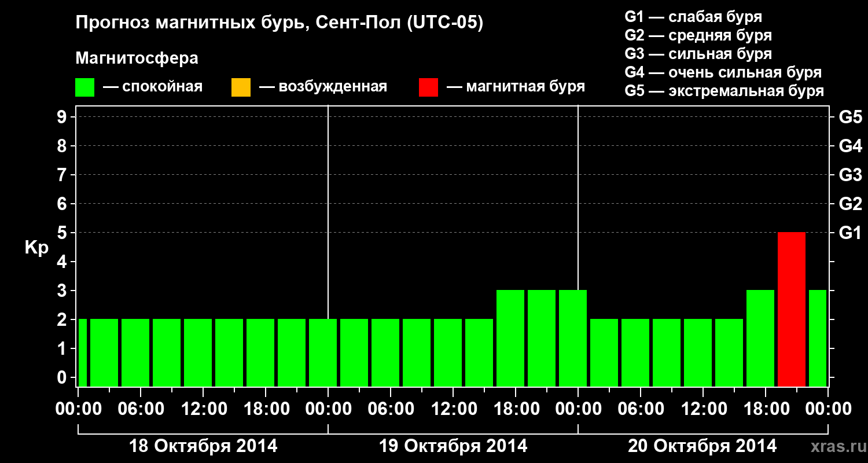Click the first narrow green bar at 00:00
The image size is (868, 463).
pos(82,352)
